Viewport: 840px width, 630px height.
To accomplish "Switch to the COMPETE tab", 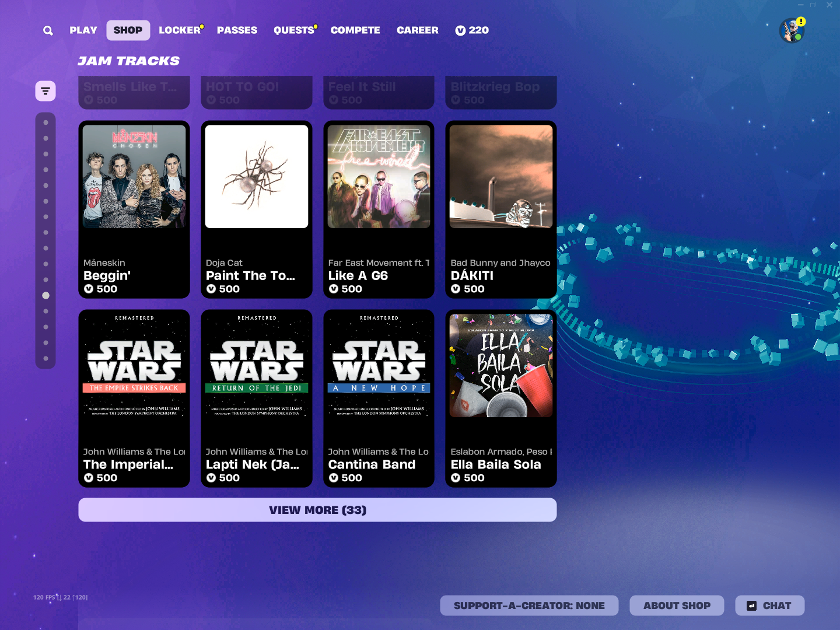I will [355, 30].
